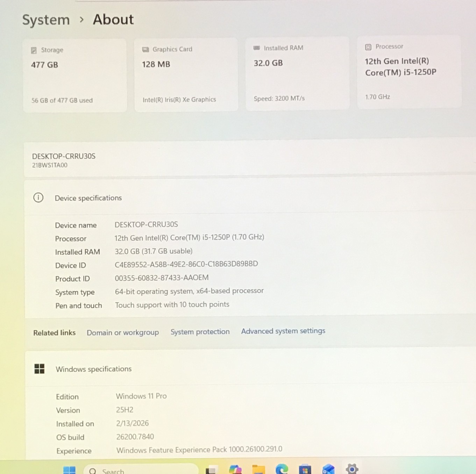Select the install date 2/13/2026
The image size is (476, 474).
tap(133, 423)
